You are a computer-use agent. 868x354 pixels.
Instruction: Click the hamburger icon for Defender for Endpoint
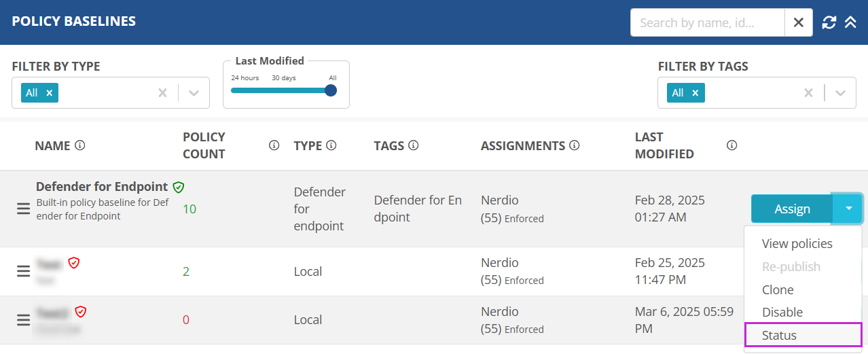click(x=23, y=209)
